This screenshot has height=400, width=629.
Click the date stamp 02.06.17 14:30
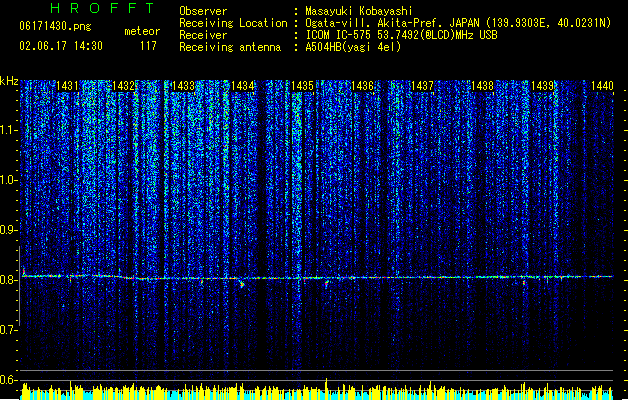coord(61,46)
